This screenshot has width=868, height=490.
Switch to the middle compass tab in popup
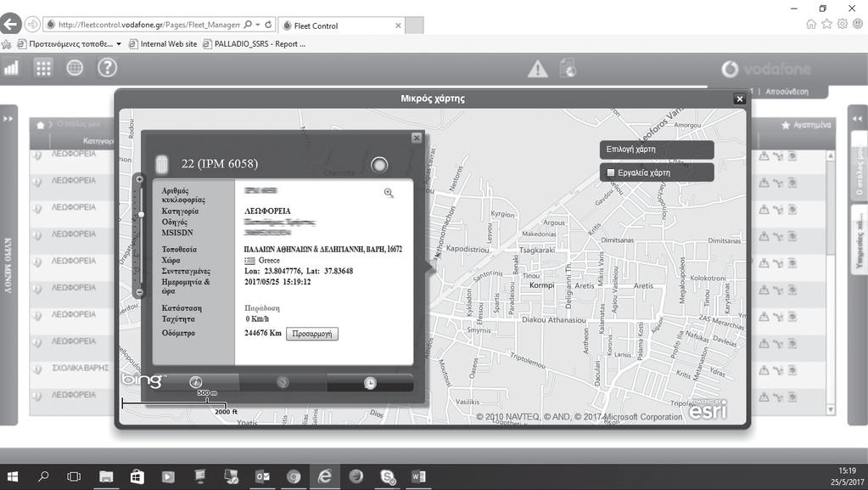click(x=283, y=382)
